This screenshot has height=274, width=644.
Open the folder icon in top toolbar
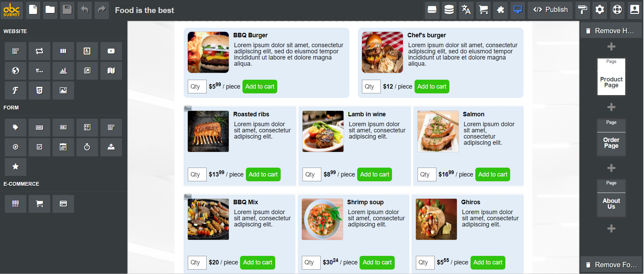(x=50, y=10)
